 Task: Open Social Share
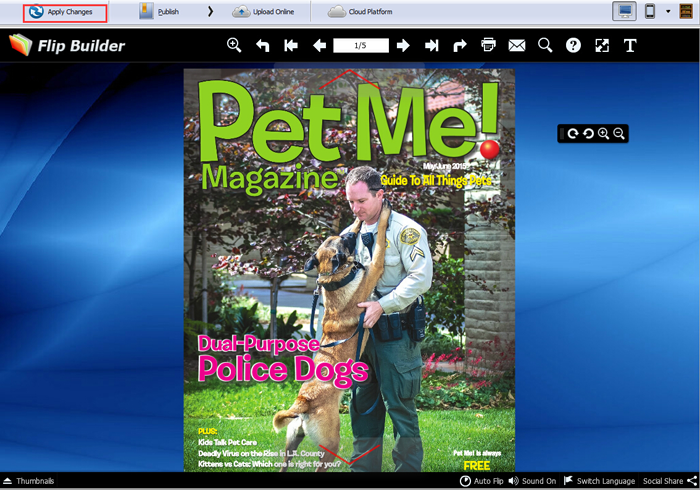670,481
